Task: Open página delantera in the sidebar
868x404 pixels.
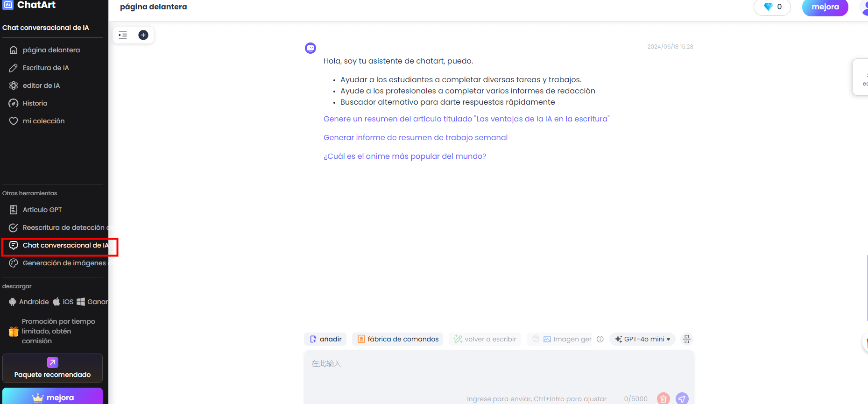Action: point(44,50)
